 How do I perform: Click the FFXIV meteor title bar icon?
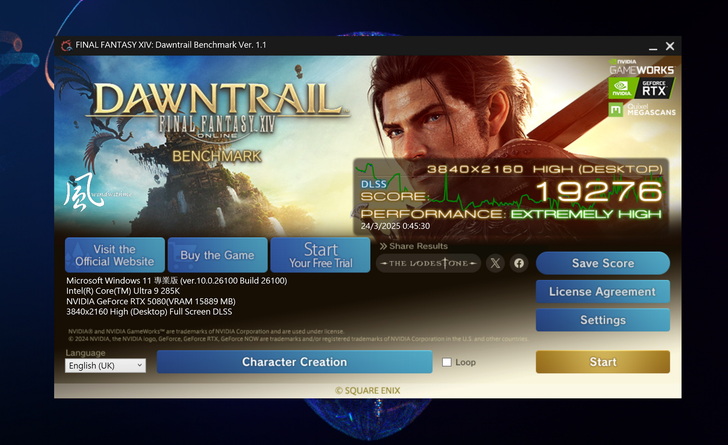coord(66,46)
